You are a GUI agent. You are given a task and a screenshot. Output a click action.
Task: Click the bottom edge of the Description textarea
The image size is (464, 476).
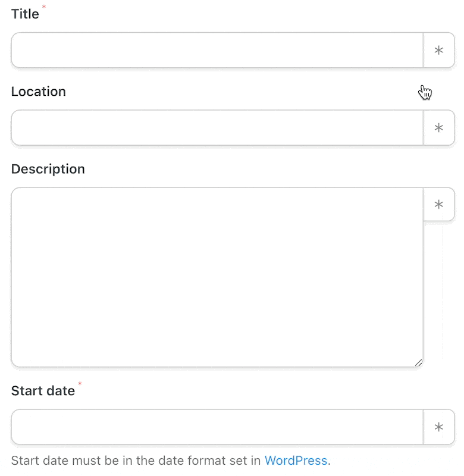coord(217,367)
